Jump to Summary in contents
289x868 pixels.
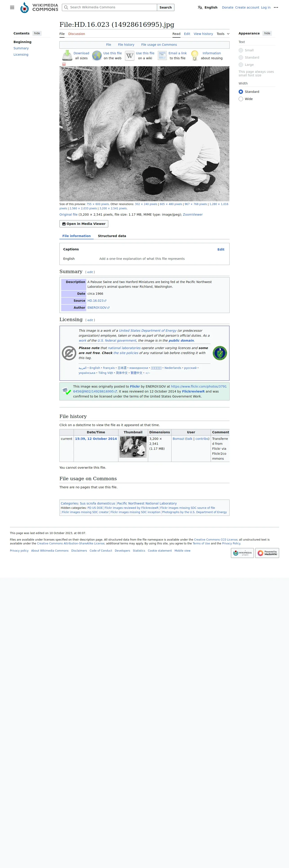click(x=21, y=48)
